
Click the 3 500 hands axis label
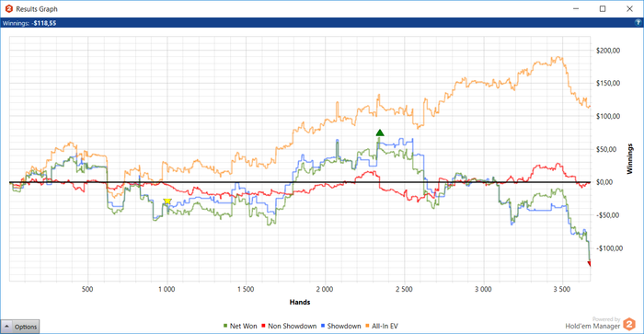[562, 289]
